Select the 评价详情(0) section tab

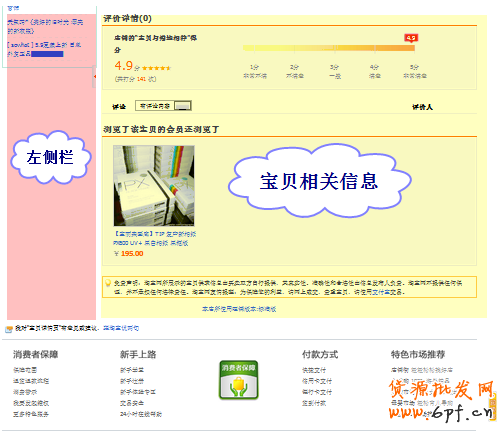coord(127,18)
